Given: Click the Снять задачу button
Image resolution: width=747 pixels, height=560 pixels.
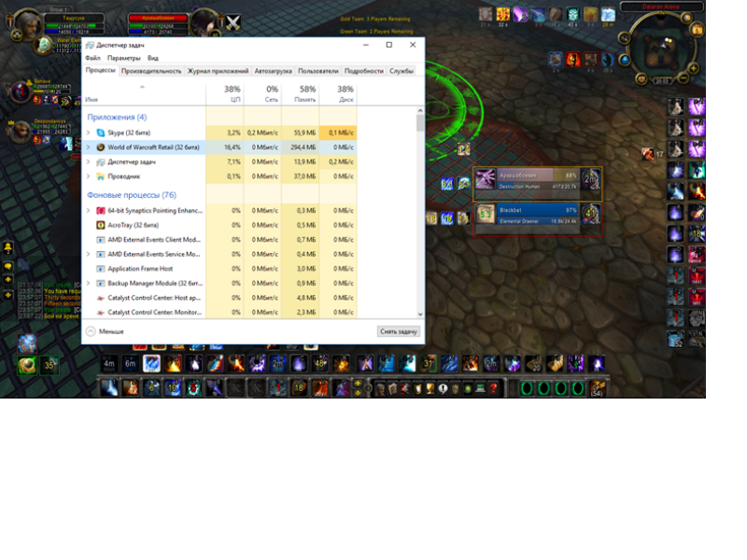Looking at the screenshot, I should [x=399, y=331].
